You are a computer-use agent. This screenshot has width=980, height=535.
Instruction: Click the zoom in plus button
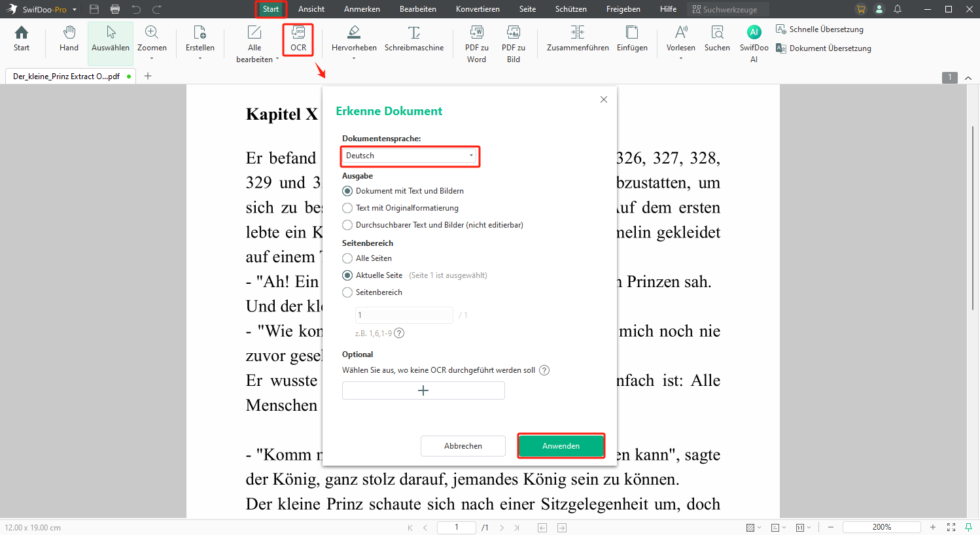(933, 527)
